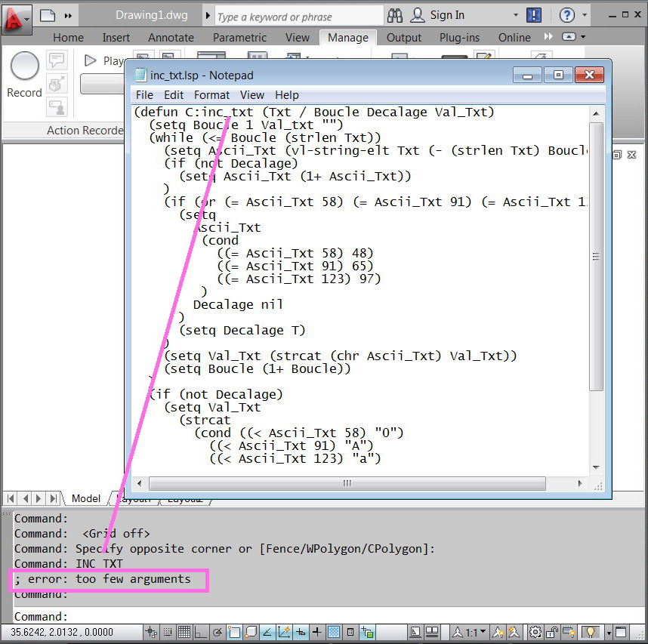Open the Notepad Help menu
The width and height of the screenshot is (648, 644).
click(x=287, y=95)
